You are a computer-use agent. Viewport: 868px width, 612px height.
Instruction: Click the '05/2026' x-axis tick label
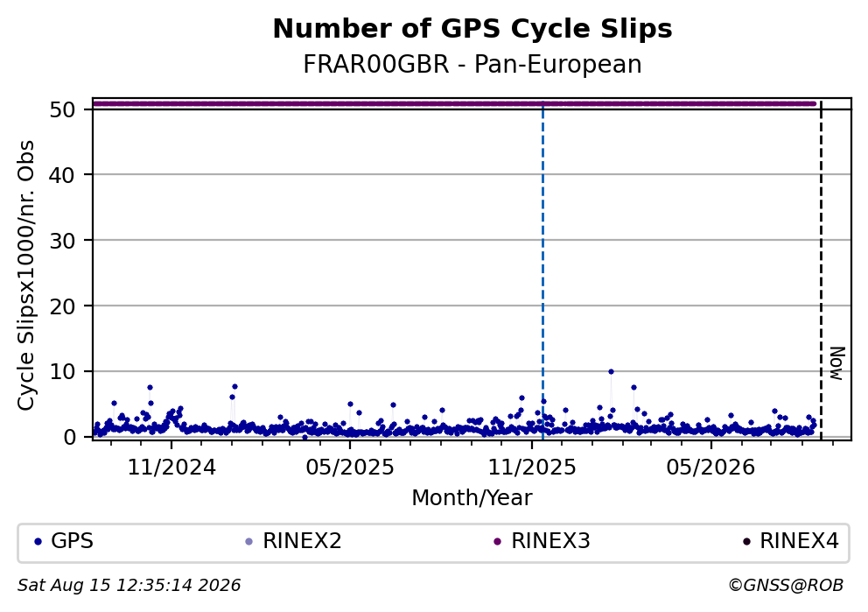(x=710, y=468)
